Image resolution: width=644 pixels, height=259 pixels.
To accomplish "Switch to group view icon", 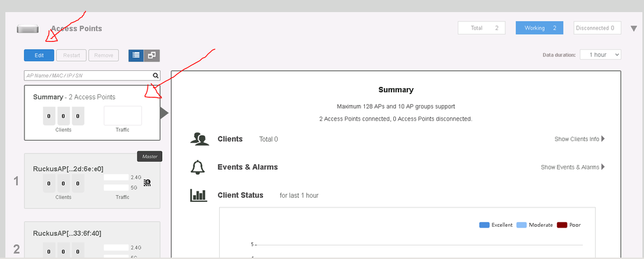I will click(152, 55).
